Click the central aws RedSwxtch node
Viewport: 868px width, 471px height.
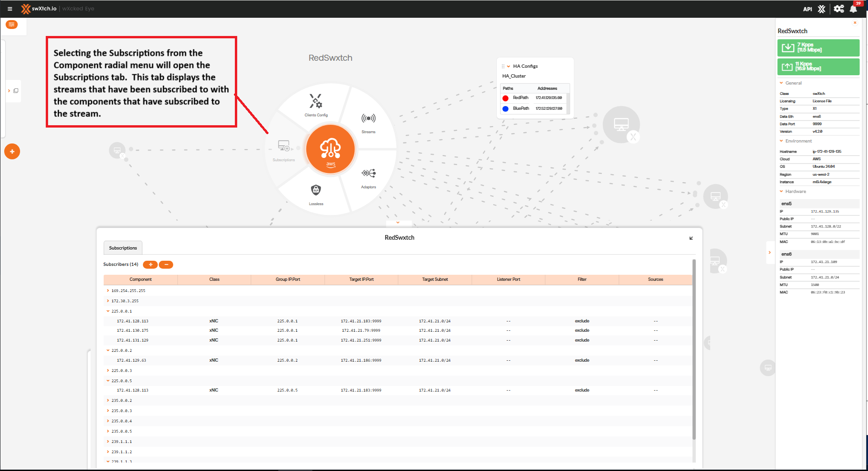coord(331,150)
